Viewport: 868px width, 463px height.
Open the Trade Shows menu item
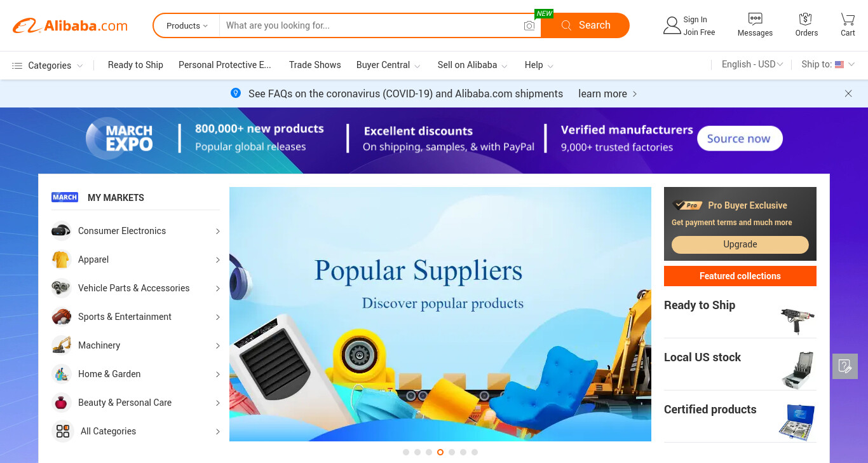tap(315, 65)
